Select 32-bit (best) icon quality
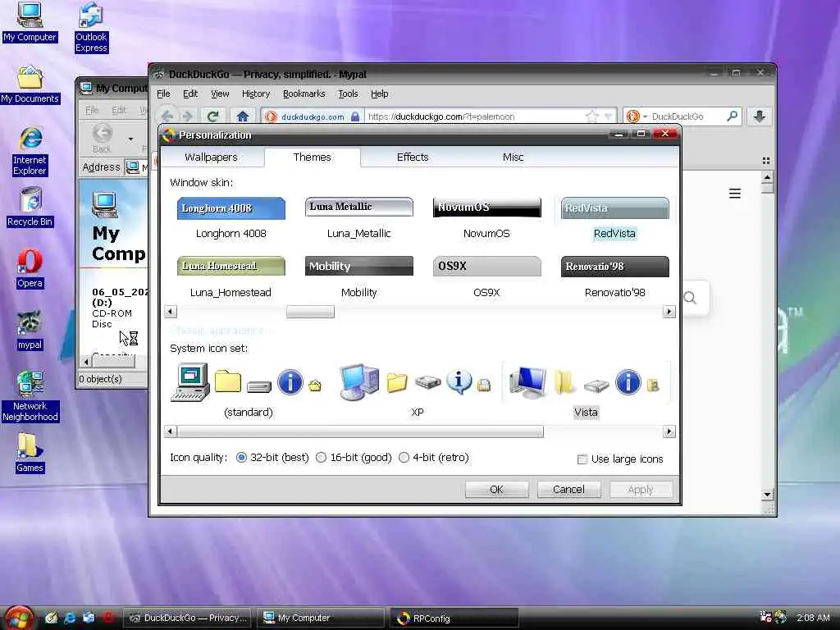The image size is (840, 630). [242, 458]
